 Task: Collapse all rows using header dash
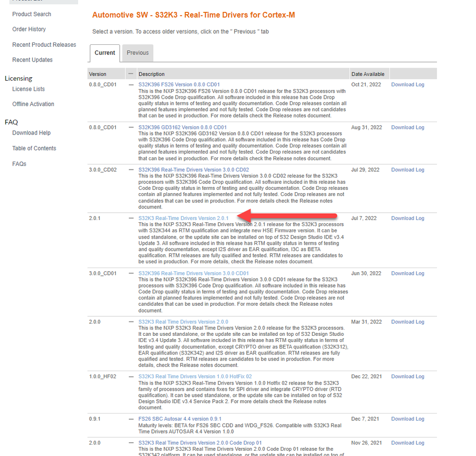point(131,74)
